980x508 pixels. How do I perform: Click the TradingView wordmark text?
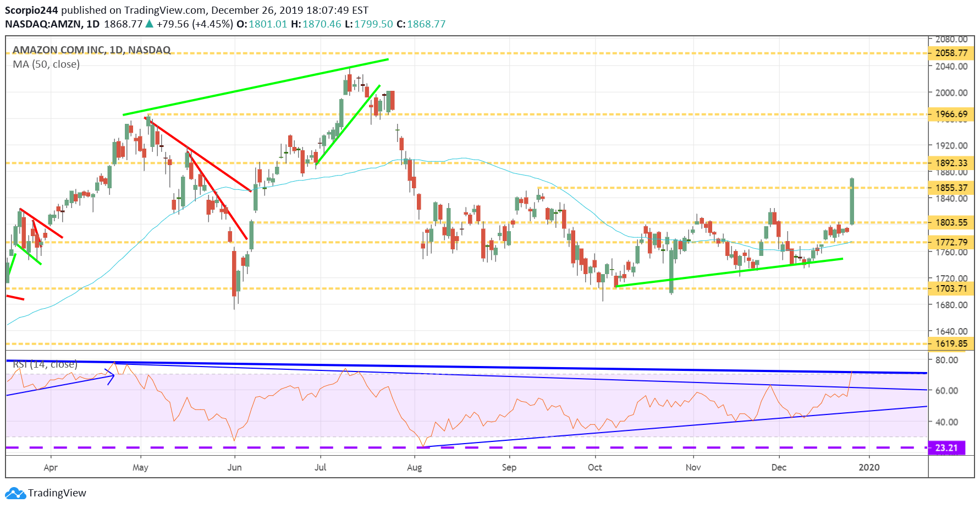tap(57, 493)
